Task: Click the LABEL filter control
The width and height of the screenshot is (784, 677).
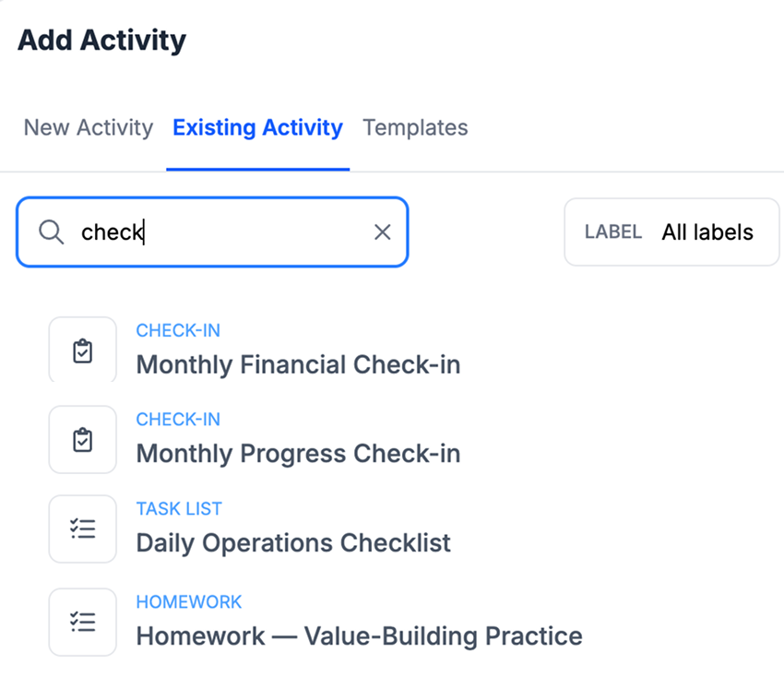Action: pos(612,232)
